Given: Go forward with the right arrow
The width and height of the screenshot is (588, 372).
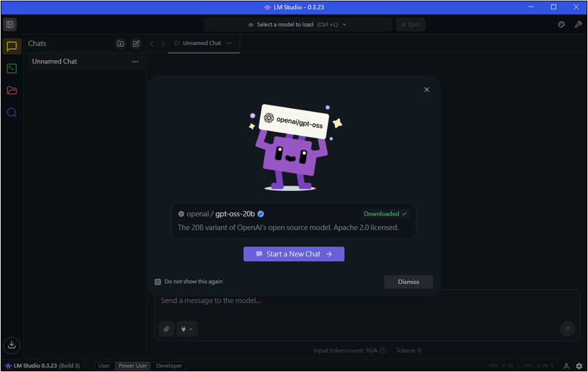Looking at the screenshot, I should [x=162, y=43].
